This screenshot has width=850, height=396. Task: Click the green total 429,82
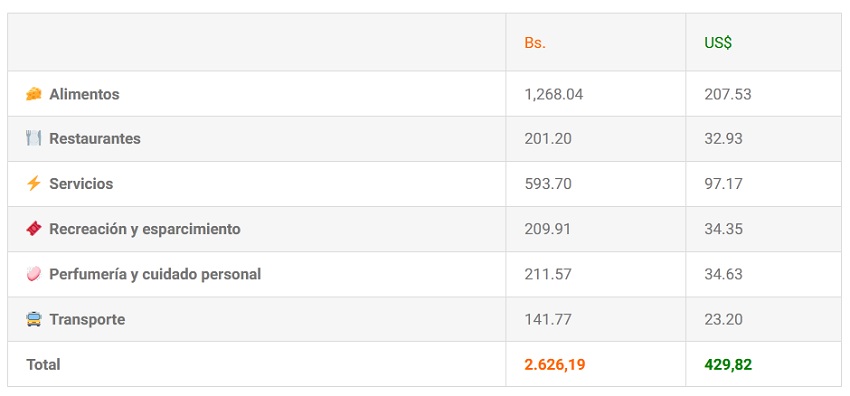point(728,365)
